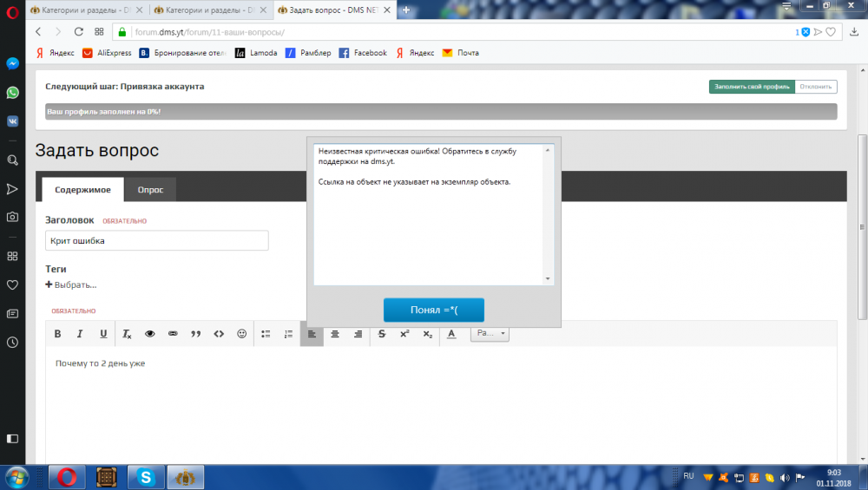Click the "Заполнить свой профиль" button
This screenshot has width=868, height=490.
(752, 87)
